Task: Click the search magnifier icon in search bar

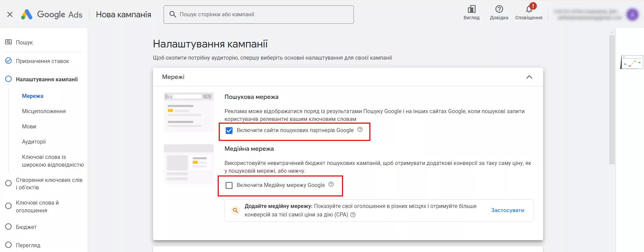Action: coord(173,14)
